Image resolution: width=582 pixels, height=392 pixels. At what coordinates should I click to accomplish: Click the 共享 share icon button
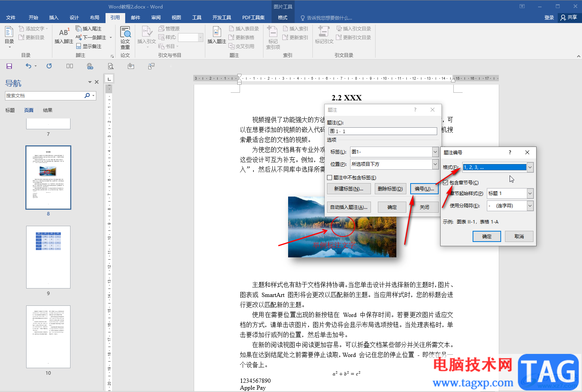569,17
